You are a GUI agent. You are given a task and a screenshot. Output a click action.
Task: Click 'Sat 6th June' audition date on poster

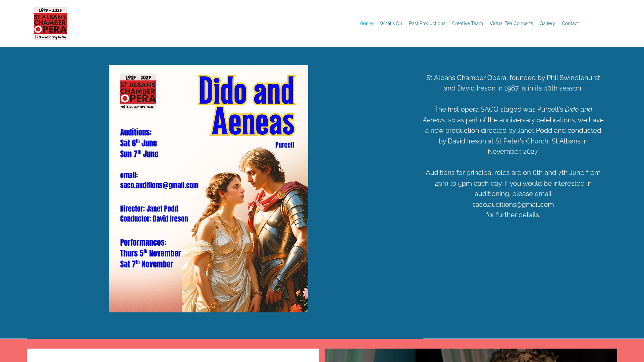click(x=139, y=143)
